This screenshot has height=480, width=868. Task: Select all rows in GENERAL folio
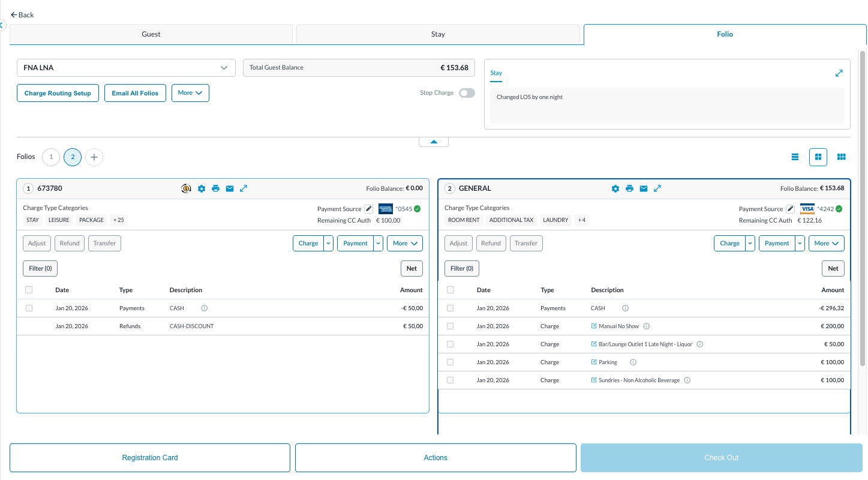450,290
